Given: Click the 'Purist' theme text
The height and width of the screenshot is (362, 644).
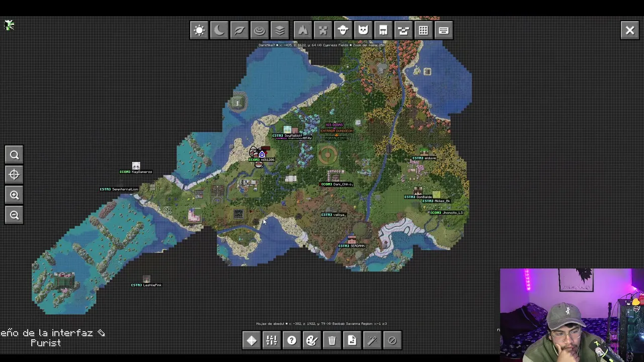Looking at the screenshot, I should coord(46,343).
